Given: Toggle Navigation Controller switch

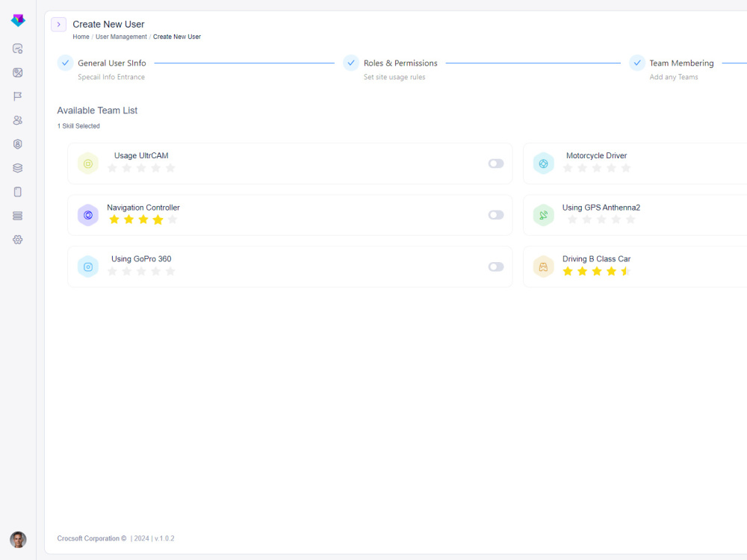Looking at the screenshot, I should 496,215.
